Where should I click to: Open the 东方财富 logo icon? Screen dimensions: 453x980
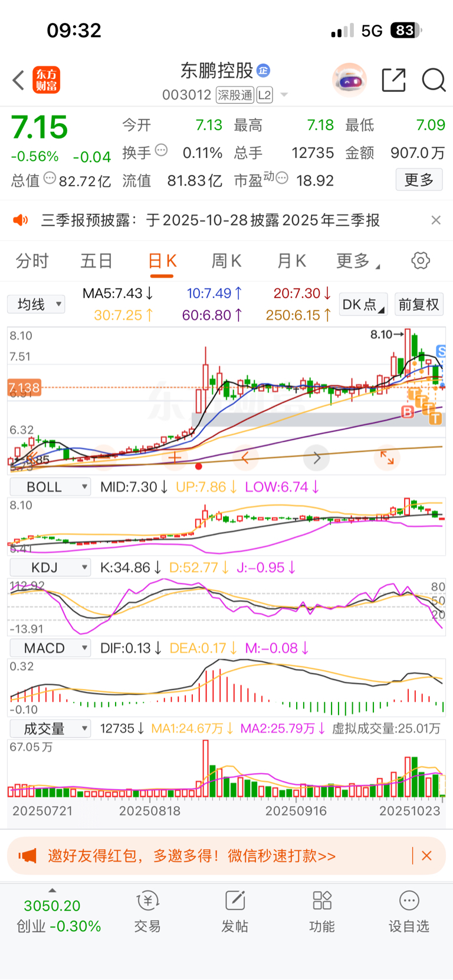coord(46,80)
